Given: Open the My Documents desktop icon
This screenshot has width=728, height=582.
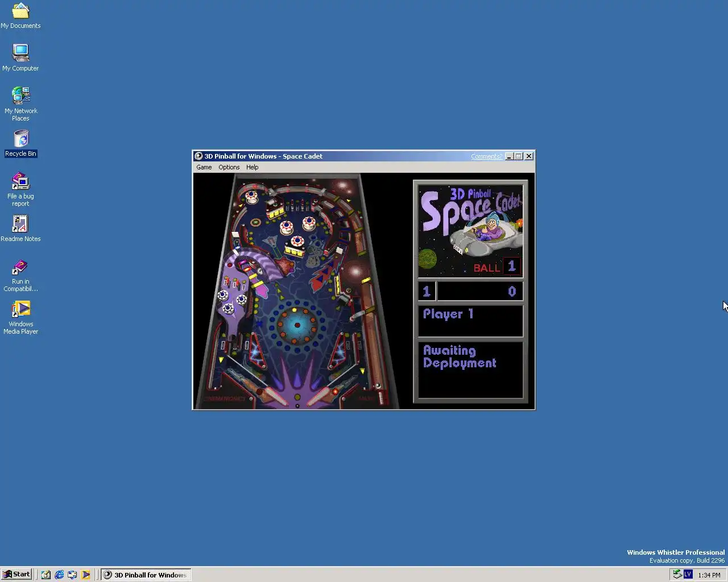Looking at the screenshot, I should (x=20, y=16).
